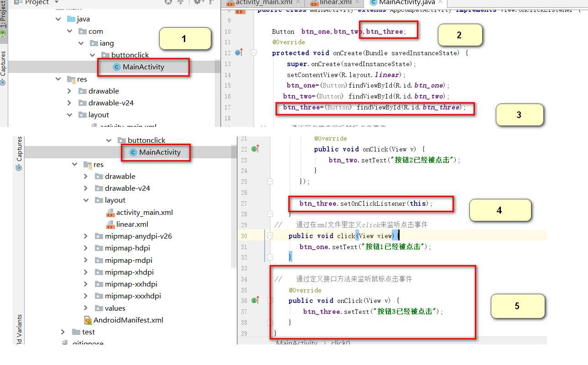
Task: Click 'btn_two.setText' statement on line 23
Action: (395, 160)
